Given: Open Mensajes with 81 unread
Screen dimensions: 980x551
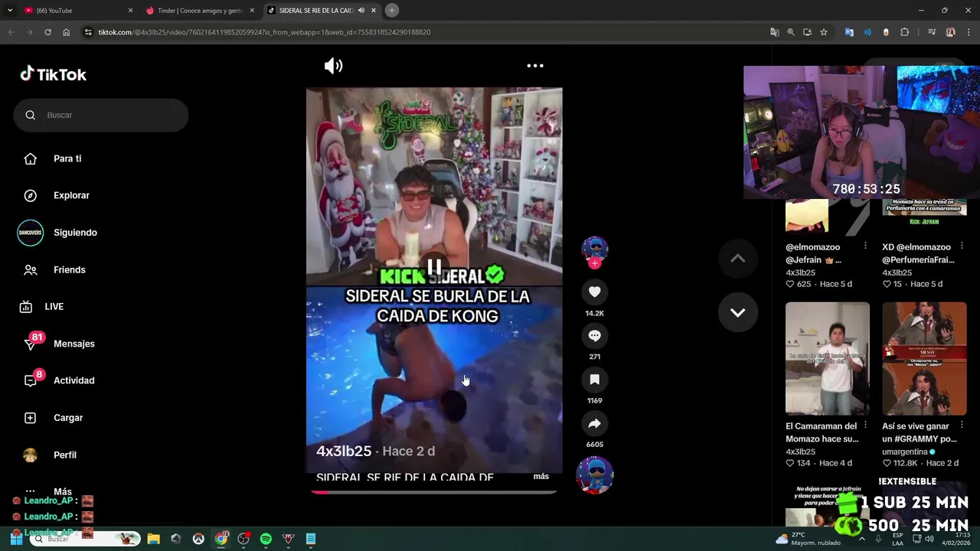Looking at the screenshot, I should point(73,344).
